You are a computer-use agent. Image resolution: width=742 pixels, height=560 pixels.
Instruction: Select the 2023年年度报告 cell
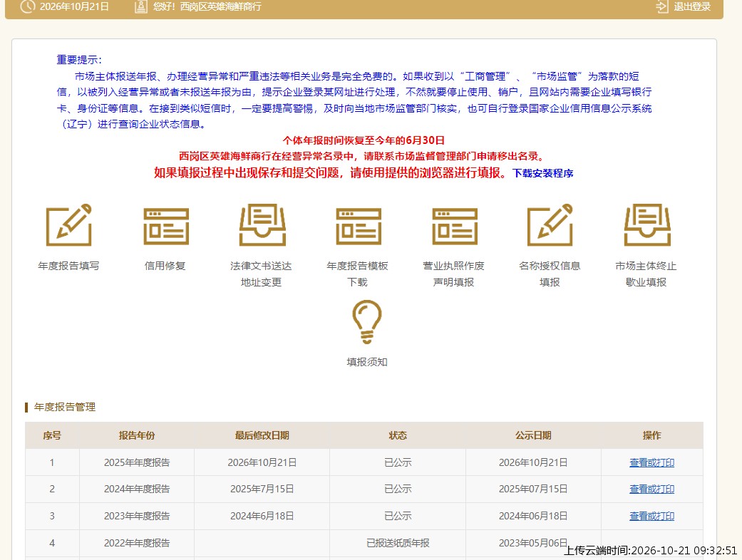coord(137,516)
